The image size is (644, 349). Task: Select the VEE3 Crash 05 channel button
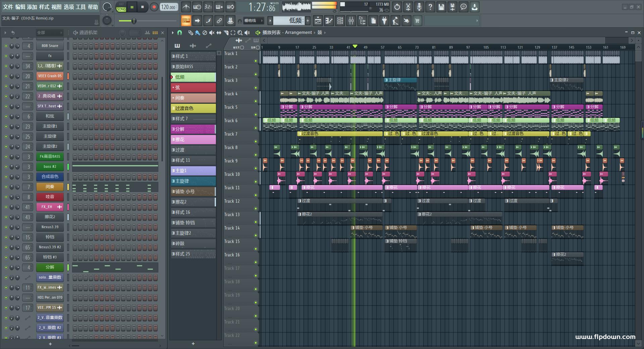(x=50, y=76)
